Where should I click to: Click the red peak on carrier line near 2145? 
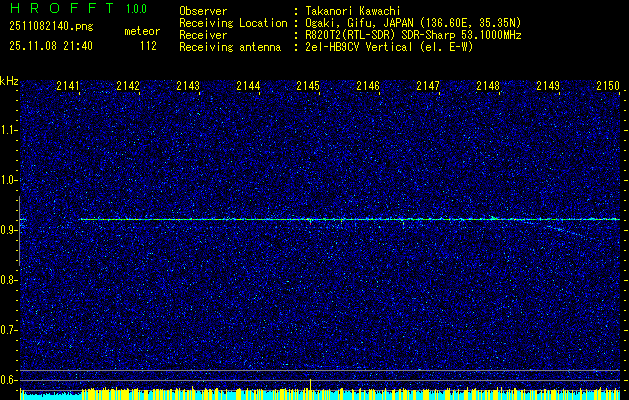(x=310, y=221)
